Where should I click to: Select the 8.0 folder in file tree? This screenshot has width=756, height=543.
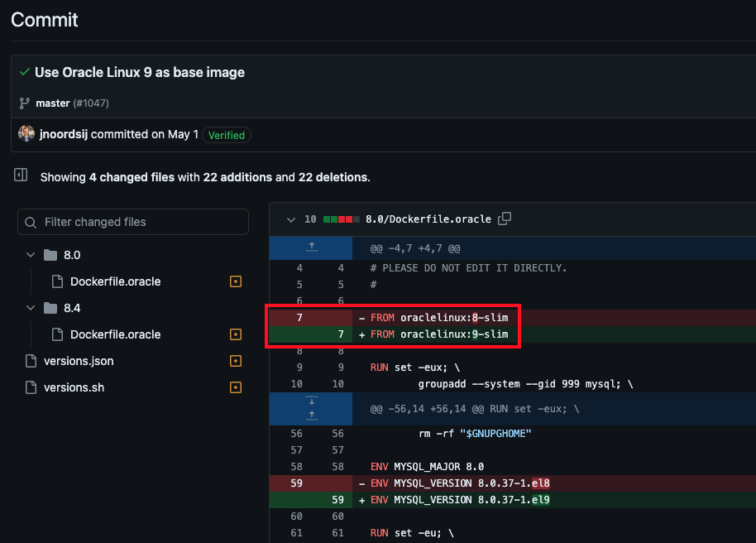[72, 255]
